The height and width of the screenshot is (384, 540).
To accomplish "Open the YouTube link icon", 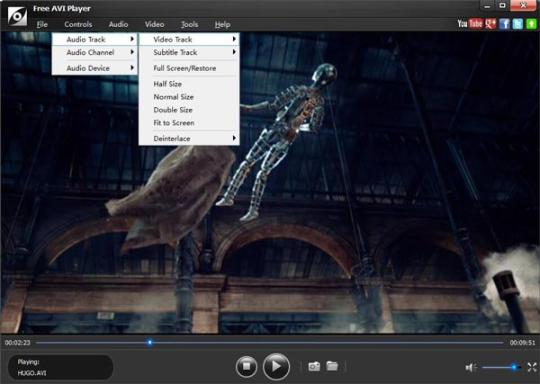I will pyautogui.click(x=470, y=24).
